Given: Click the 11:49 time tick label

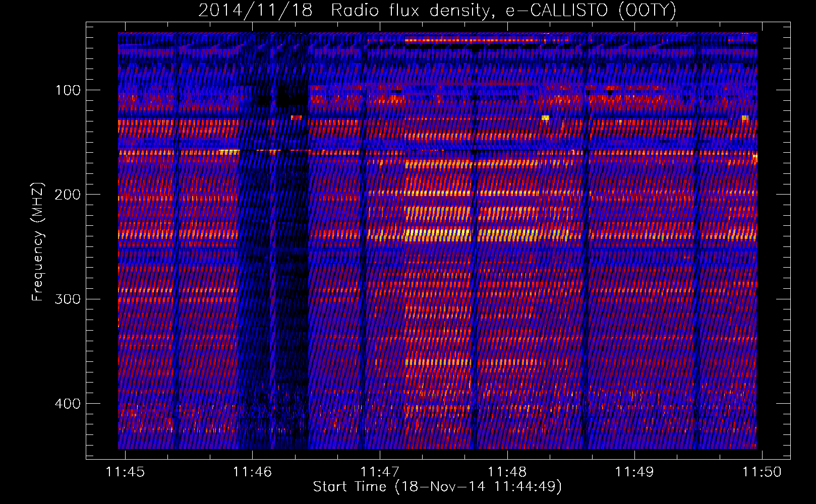Looking at the screenshot, I should point(634,472).
